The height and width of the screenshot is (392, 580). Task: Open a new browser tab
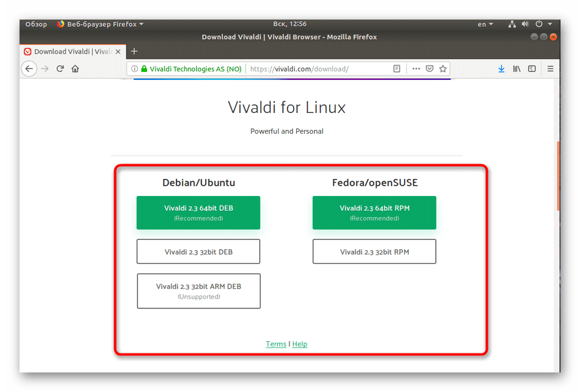(x=134, y=51)
